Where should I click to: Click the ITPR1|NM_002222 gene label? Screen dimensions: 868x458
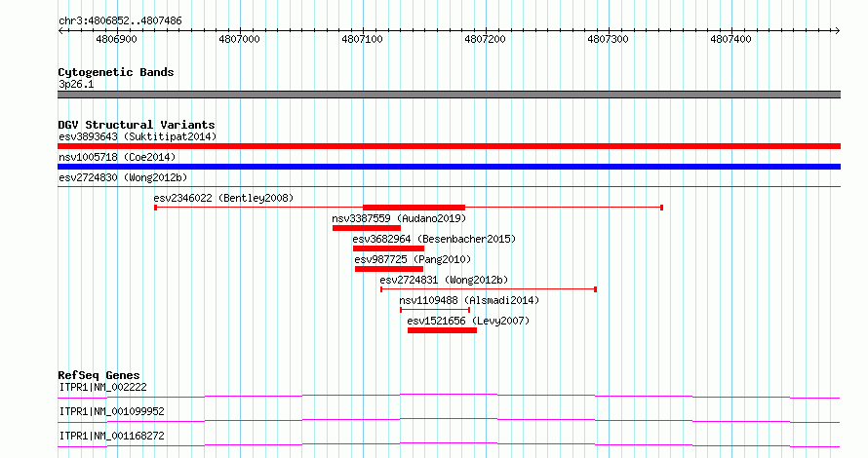point(103,387)
